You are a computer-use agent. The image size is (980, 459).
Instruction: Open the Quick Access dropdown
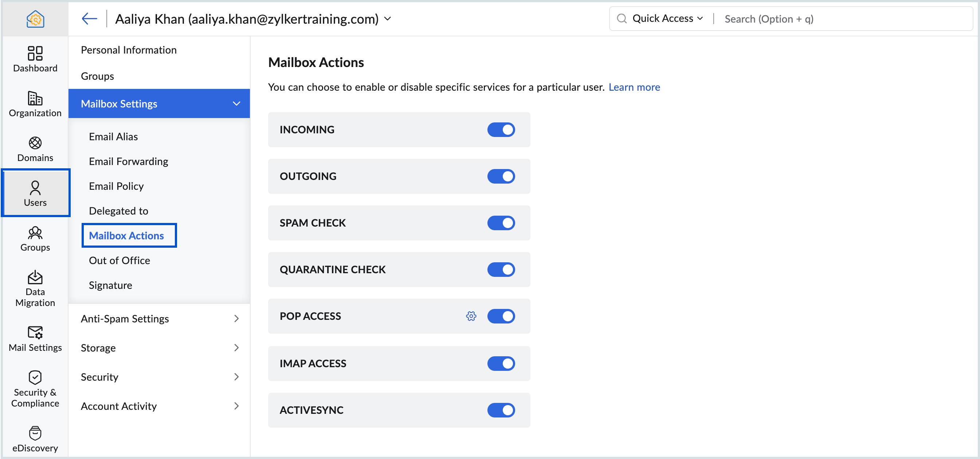pos(667,19)
